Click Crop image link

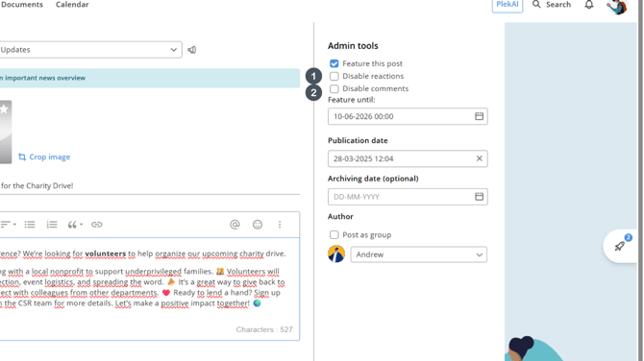point(44,157)
